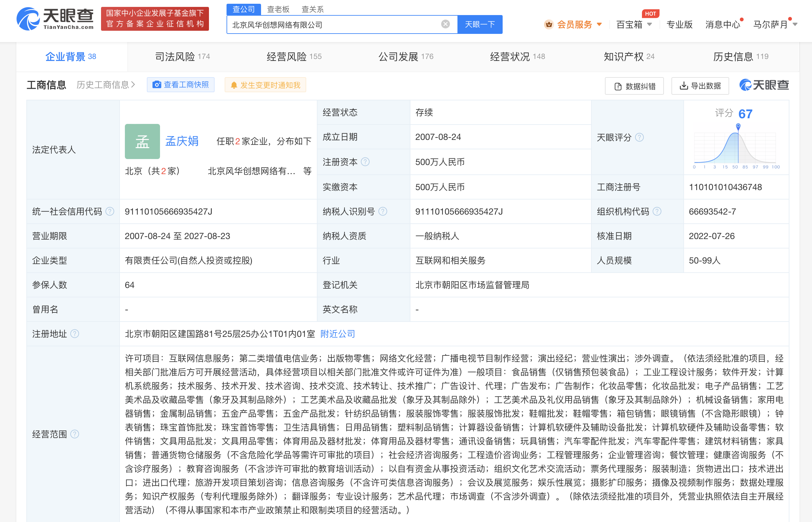This screenshot has height=522, width=812.
Task: Click 北京风华创想网络有... company name text
Action: (251, 171)
